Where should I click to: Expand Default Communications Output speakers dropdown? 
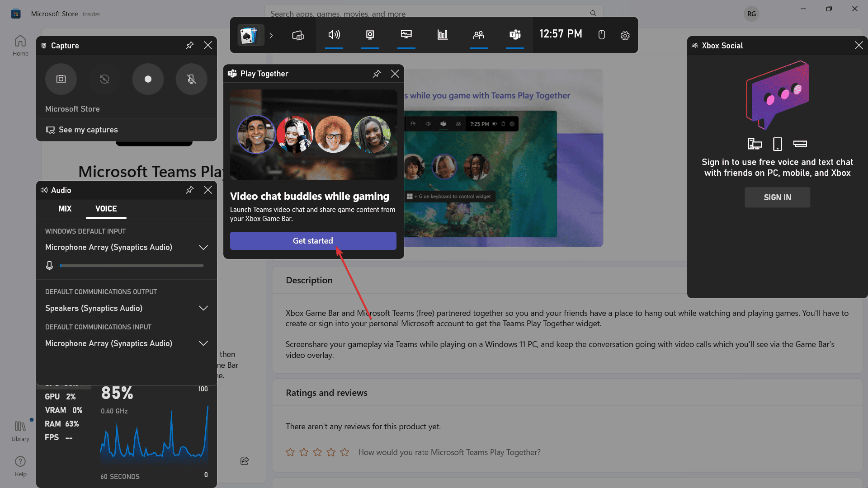point(203,308)
